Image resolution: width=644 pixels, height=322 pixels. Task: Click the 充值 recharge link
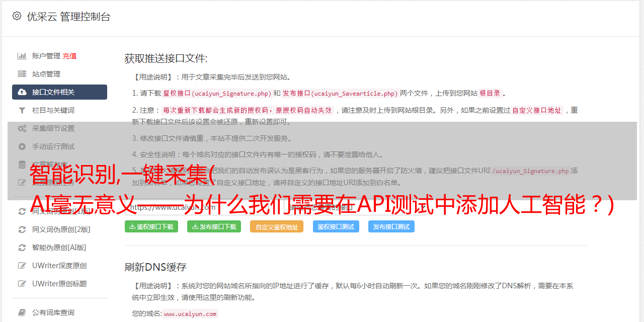(x=69, y=56)
